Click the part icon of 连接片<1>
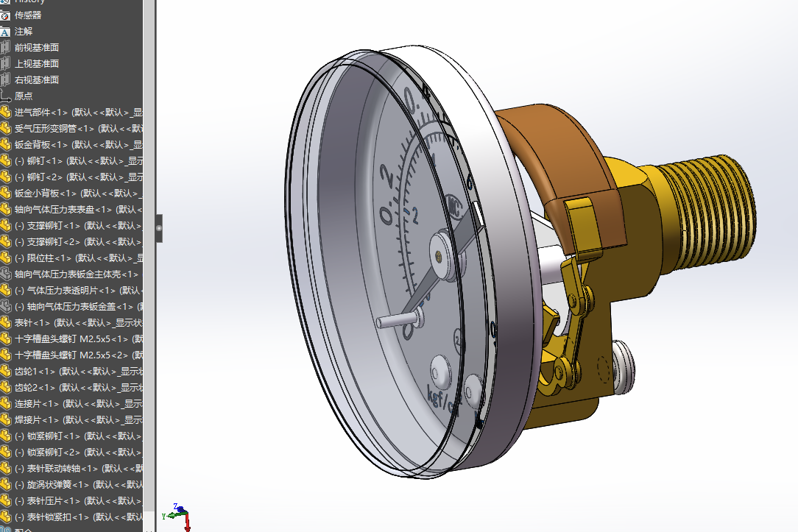798x532 pixels. point(5,404)
